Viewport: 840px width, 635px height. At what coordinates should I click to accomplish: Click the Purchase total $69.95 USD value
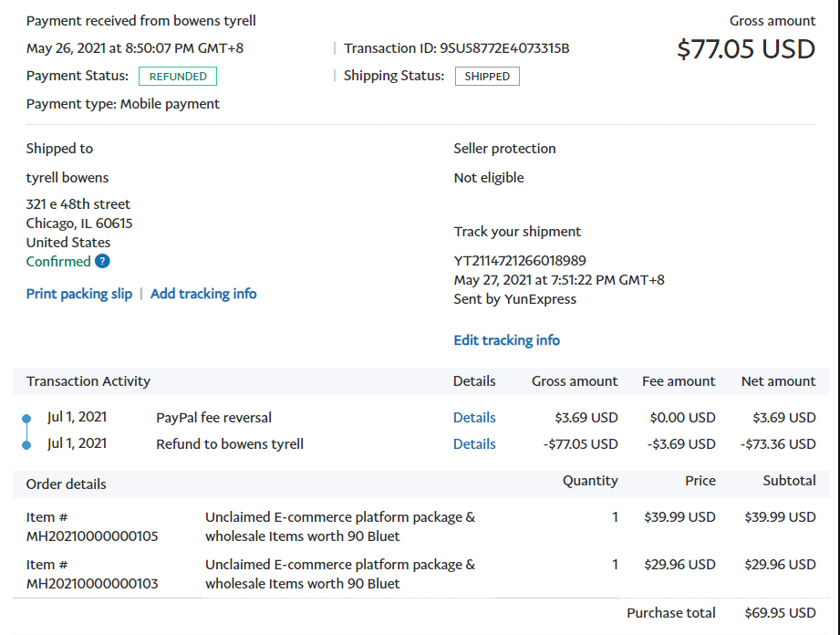780,613
